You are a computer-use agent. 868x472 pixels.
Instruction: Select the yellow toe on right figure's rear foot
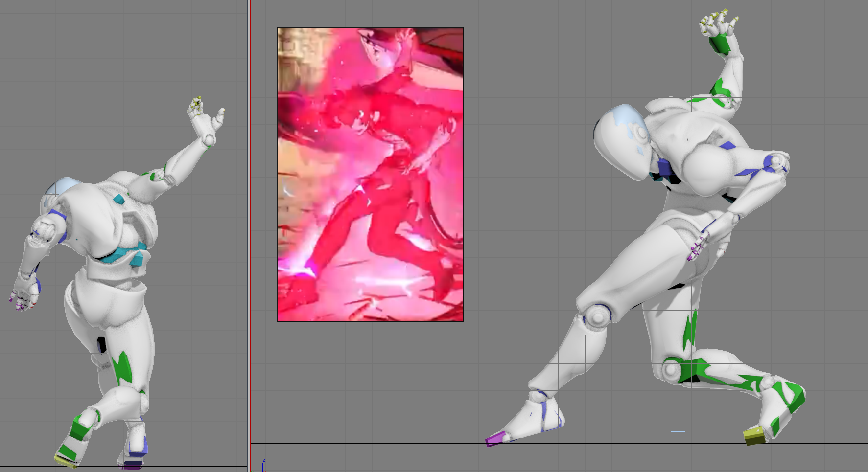(754, 435)
